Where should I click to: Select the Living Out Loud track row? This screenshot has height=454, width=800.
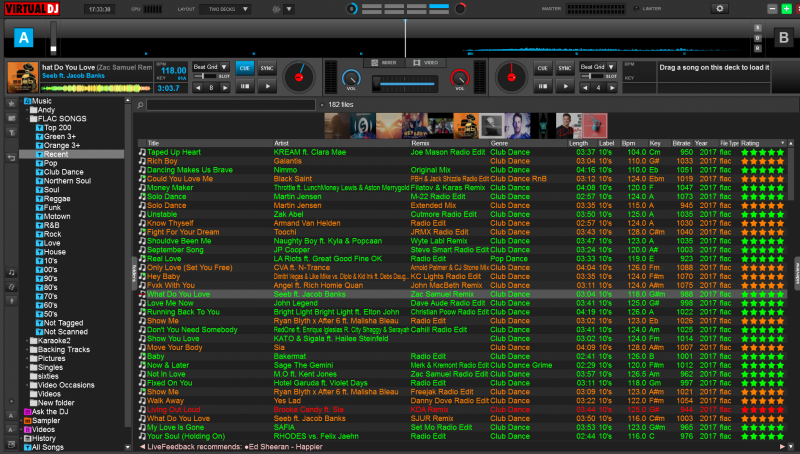tap(462, 410)
